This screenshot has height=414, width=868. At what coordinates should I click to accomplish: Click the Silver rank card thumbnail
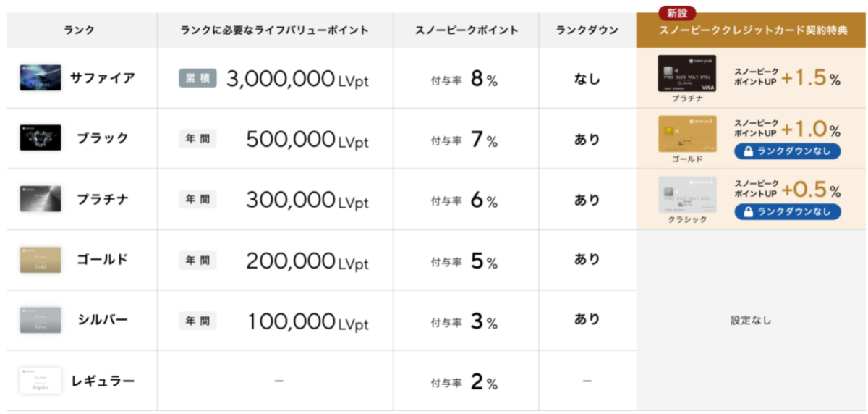[41, 319]
